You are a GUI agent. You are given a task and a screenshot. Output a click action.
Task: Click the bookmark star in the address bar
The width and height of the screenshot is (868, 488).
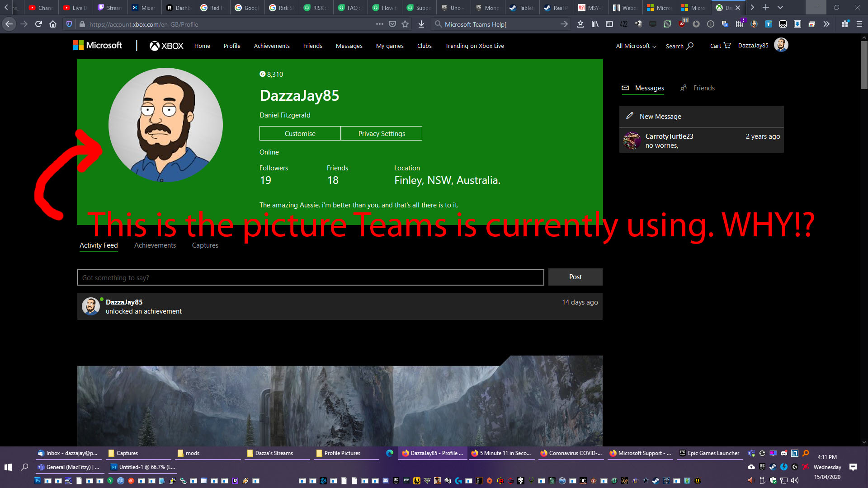405,24
